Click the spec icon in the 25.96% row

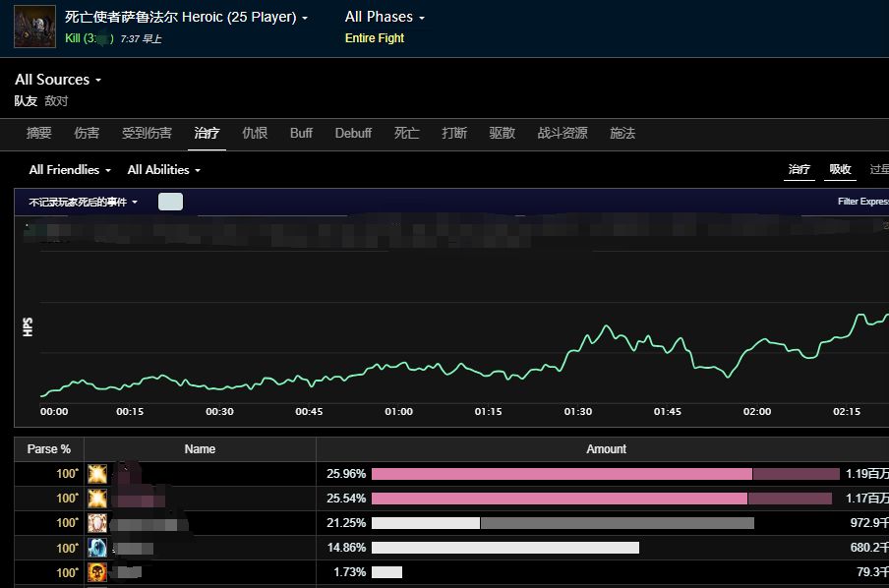pos(97,474)
